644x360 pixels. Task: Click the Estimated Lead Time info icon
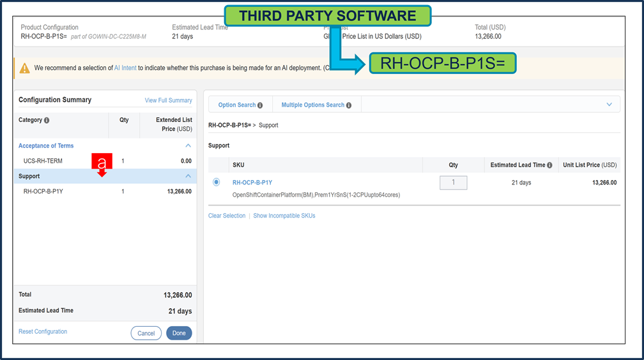549,165
